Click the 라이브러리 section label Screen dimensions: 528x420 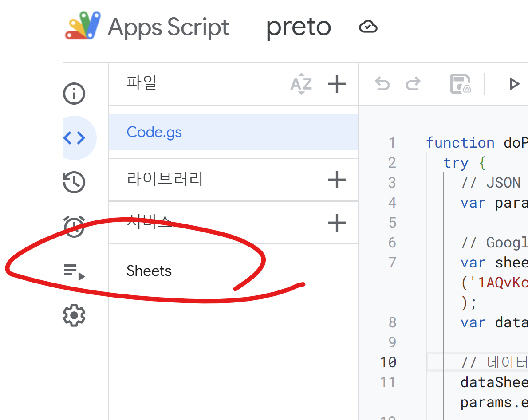pyautogui.click(x=165, y=179)
